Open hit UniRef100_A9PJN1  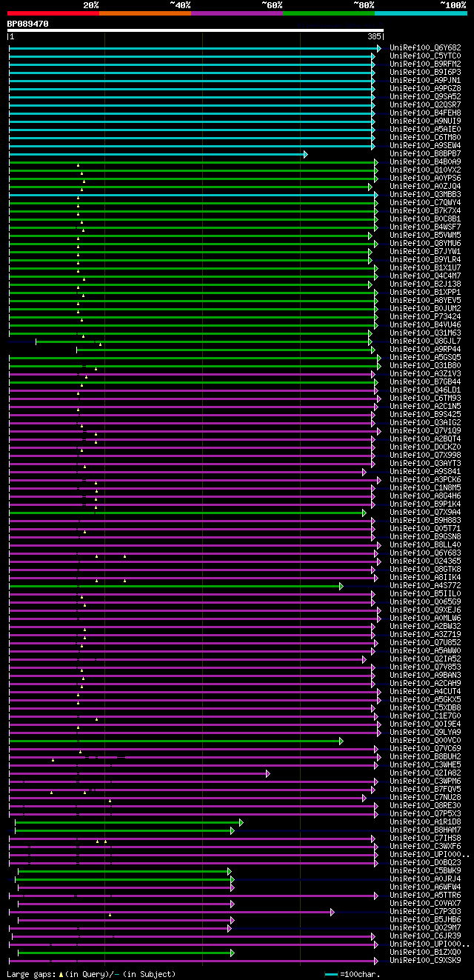pos(426,81)
